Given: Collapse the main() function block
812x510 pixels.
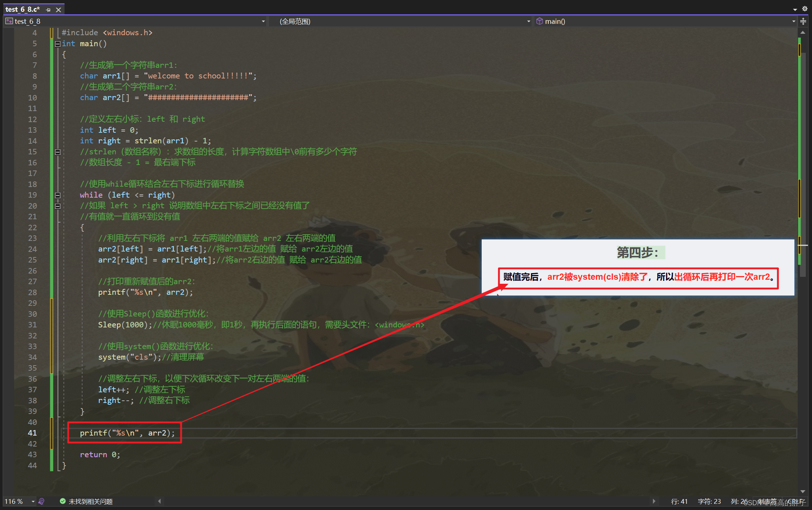Looking at the screenshot, I should coord(58,44).
